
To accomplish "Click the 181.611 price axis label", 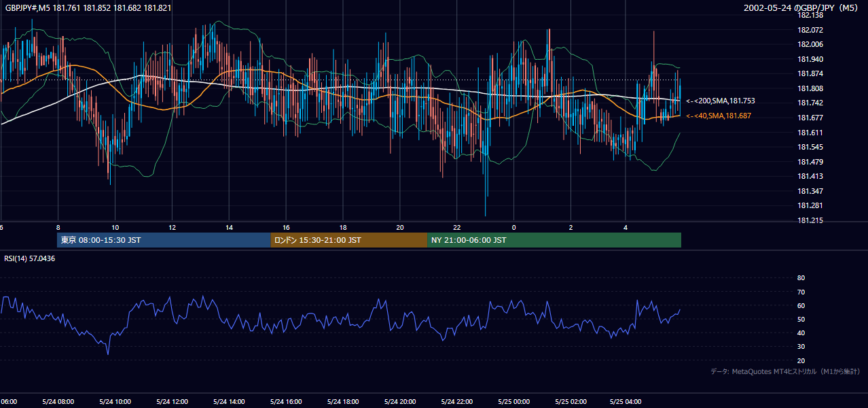I will (x=810, y=133).
